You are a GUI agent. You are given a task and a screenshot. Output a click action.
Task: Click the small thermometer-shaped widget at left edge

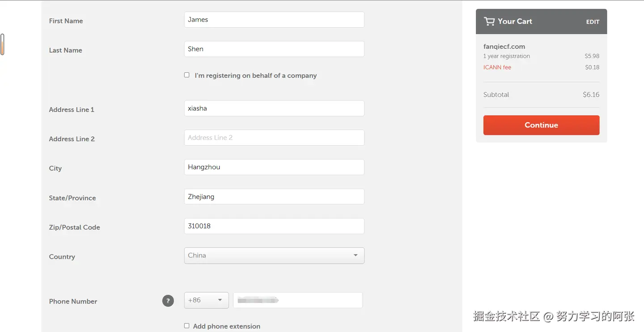(x=2, y=45)
